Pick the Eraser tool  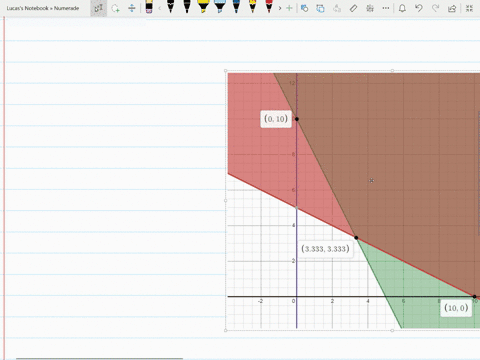[149, 7]
